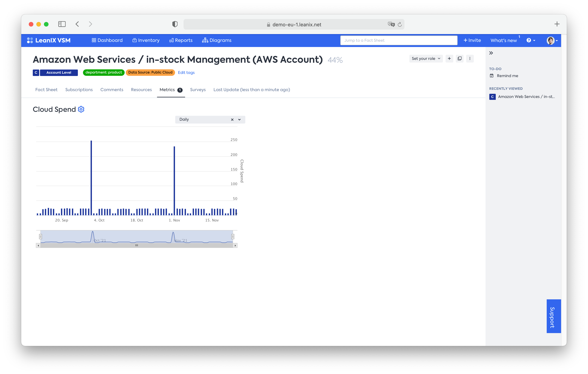Click the Remind me calendar icon
The image size is (588, 374).
pos(492,76)
